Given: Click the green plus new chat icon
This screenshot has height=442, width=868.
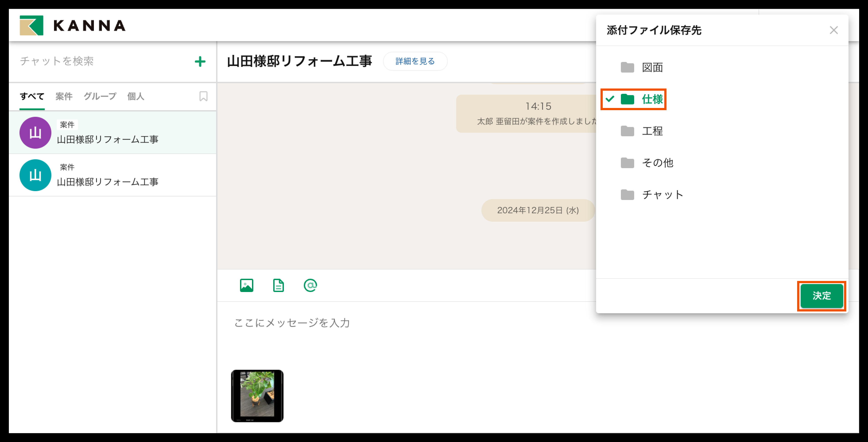Looking at the screenshot, I should click(200, 61).
